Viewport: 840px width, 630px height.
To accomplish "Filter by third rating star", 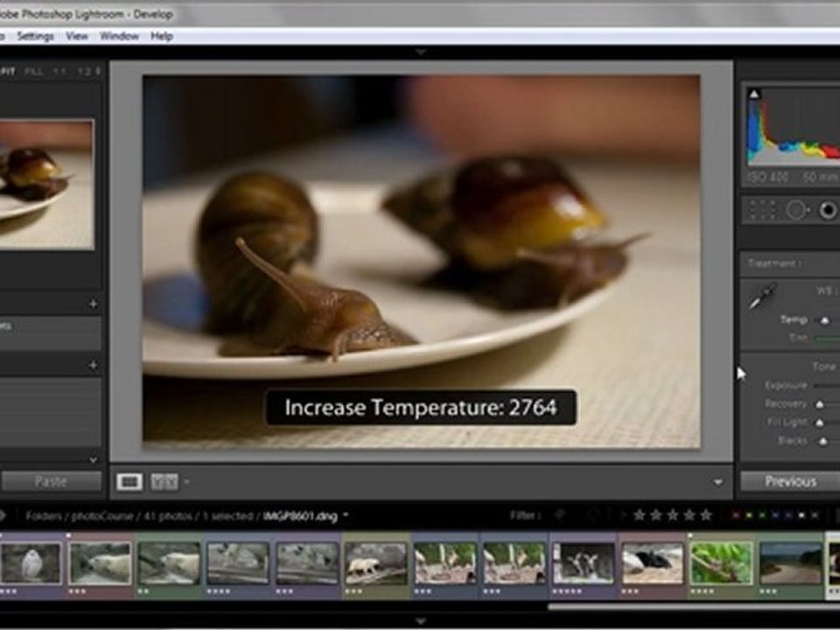I will [673, 515].
